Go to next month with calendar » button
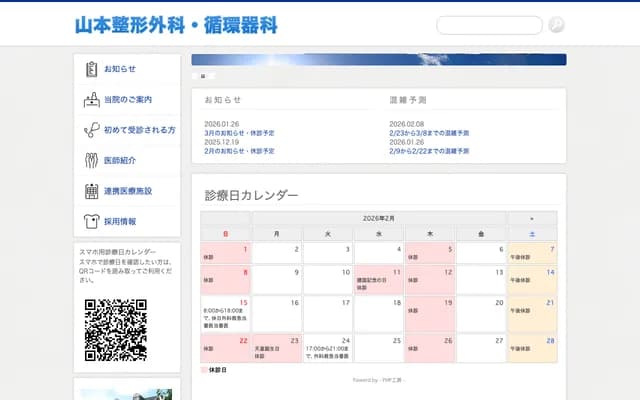The width and height of the screenshot is (640, 400). coord(531,218)
